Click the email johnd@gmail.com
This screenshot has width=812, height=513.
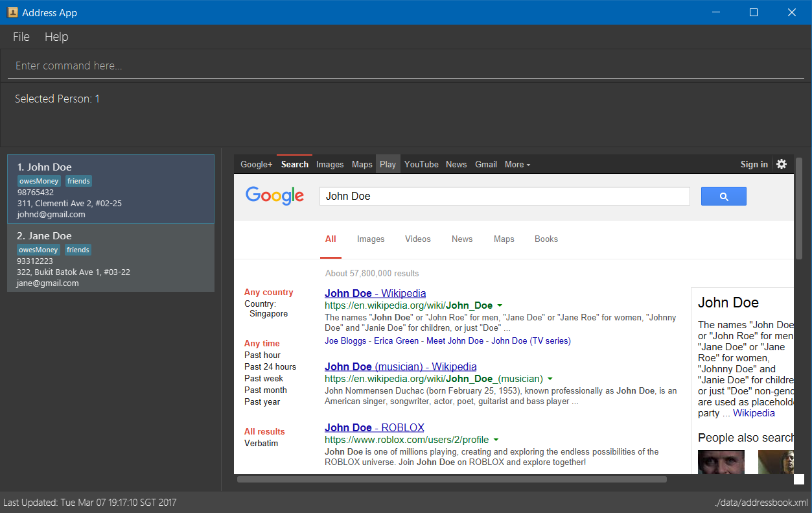pyautogui.click(x=51, y=215)
